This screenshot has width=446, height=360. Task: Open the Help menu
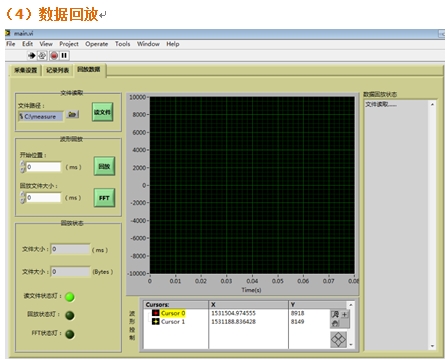tap(173, 44)
